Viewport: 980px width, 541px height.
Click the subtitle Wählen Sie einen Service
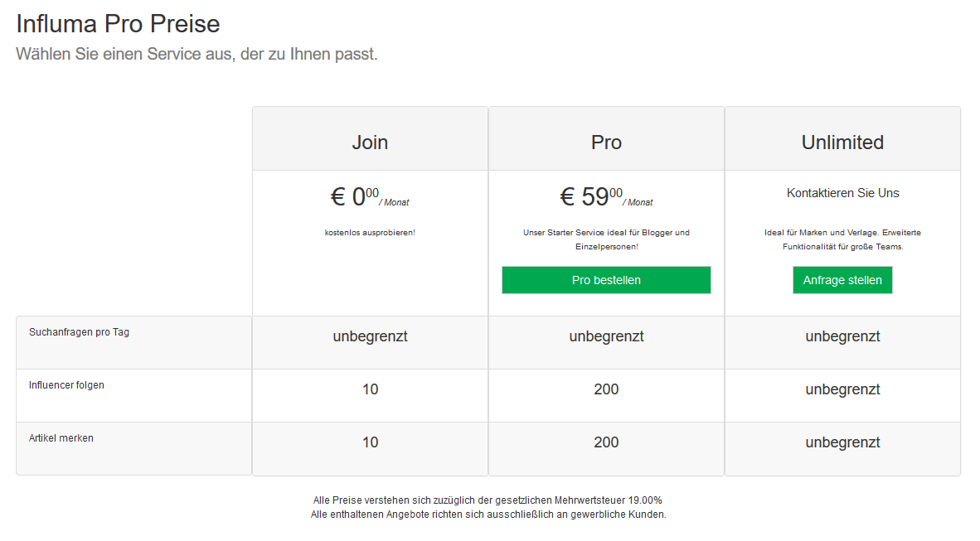[196, 55]
